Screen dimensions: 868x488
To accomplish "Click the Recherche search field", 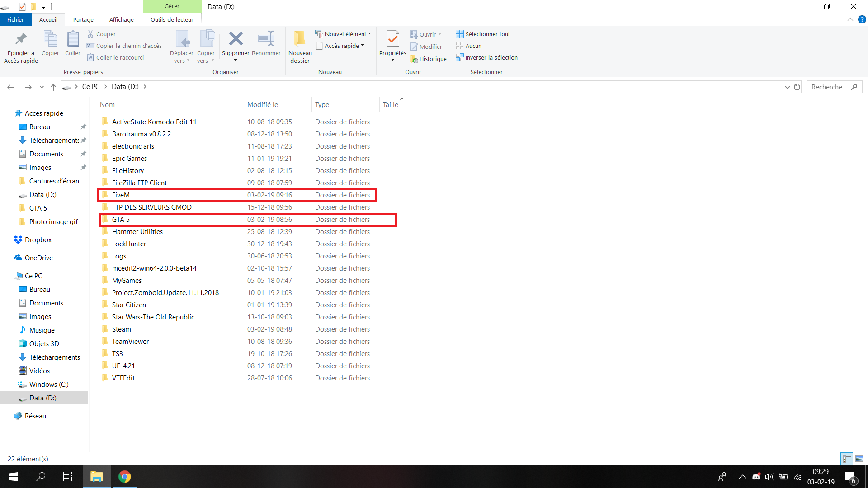I will (x=829, y=87).
